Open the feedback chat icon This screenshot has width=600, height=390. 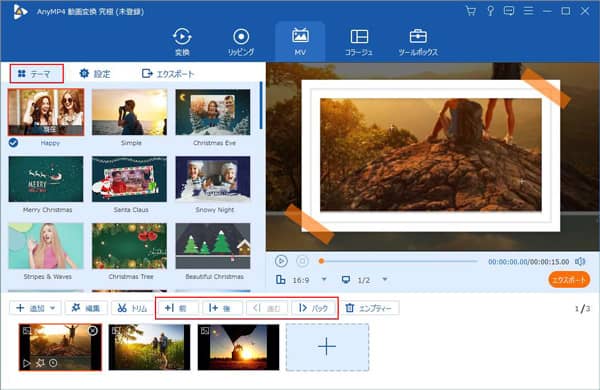[x=509, y=11]
